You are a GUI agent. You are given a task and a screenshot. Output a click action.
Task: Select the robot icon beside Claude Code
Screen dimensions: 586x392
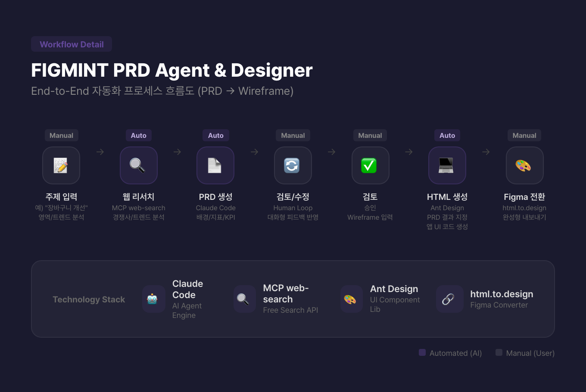(x=153, y=299)
